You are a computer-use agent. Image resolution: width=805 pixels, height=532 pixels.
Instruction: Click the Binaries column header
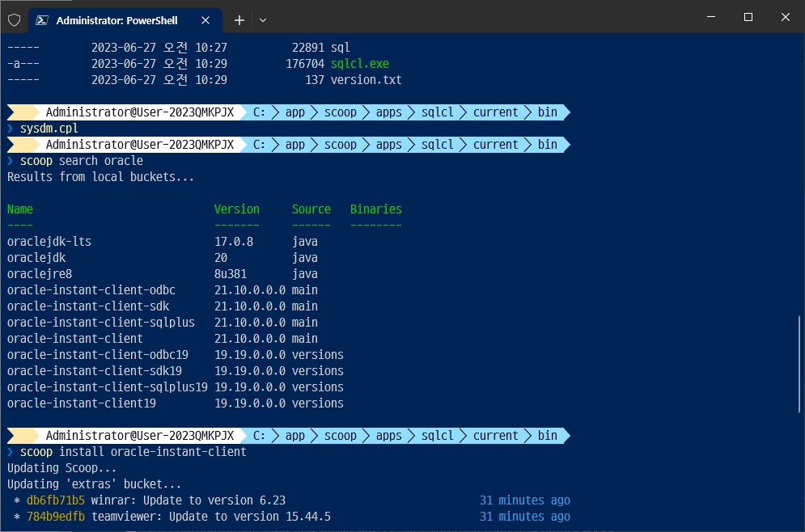(376, 209)
